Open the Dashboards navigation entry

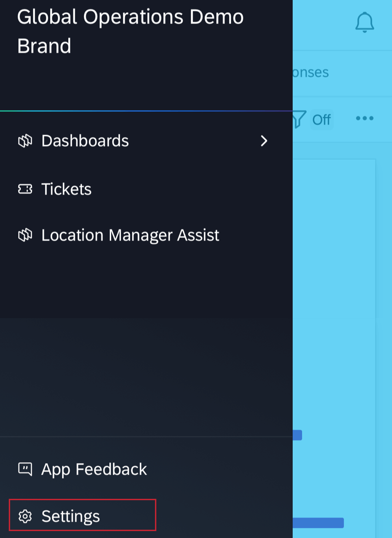tap(85, 141)
